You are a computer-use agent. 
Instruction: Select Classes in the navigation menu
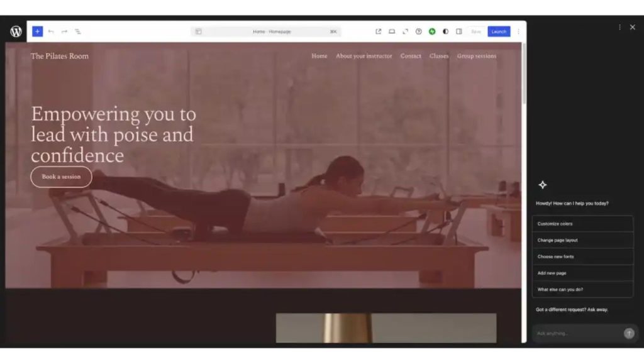[438, 56]
